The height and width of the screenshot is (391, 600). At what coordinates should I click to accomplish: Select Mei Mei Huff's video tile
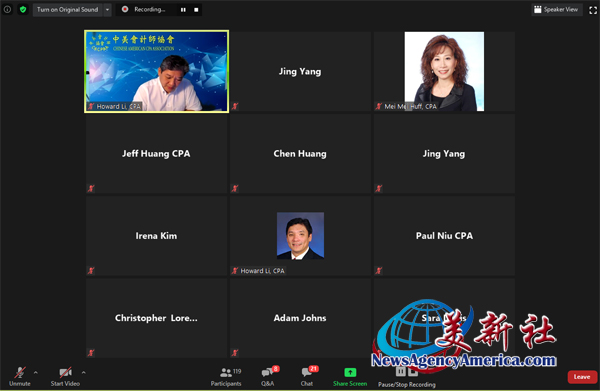point(444,72)
